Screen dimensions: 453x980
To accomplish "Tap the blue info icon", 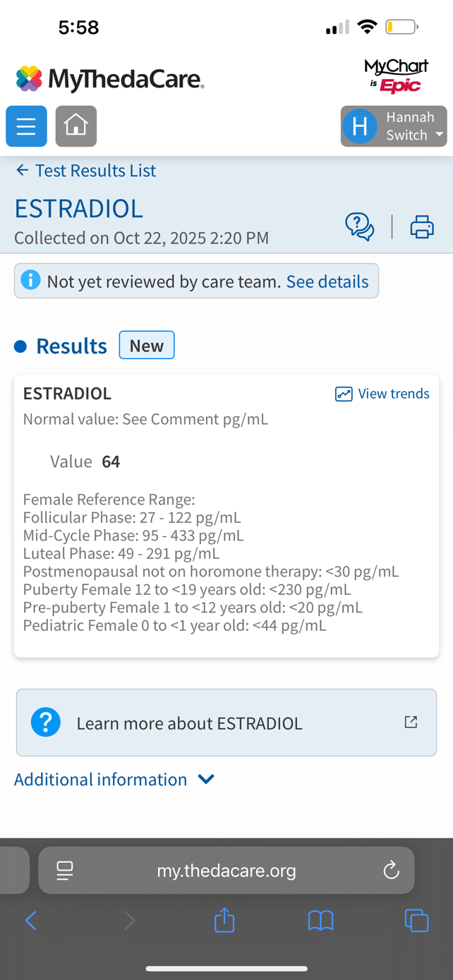I will click(30, 281).
